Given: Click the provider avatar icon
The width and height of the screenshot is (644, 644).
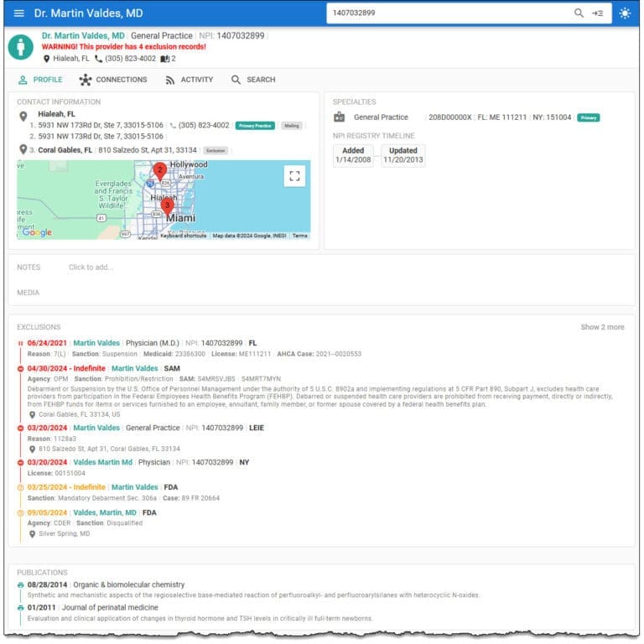Looking at the screenshot, I should (21, 47).
